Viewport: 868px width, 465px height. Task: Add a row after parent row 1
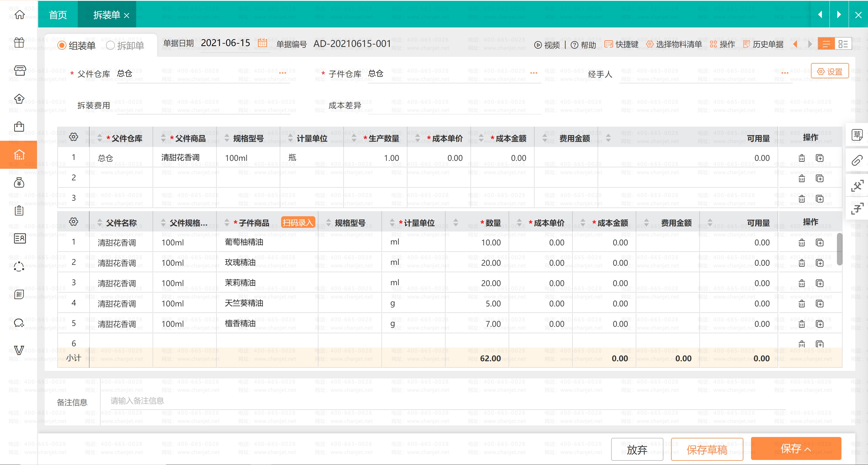[819, 158]
